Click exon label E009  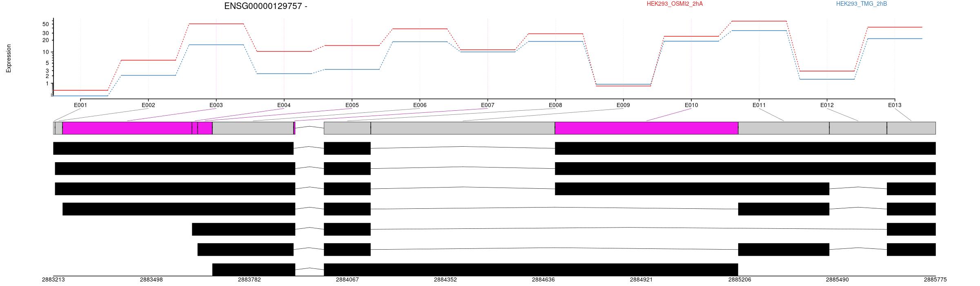(x=623, y=105)
